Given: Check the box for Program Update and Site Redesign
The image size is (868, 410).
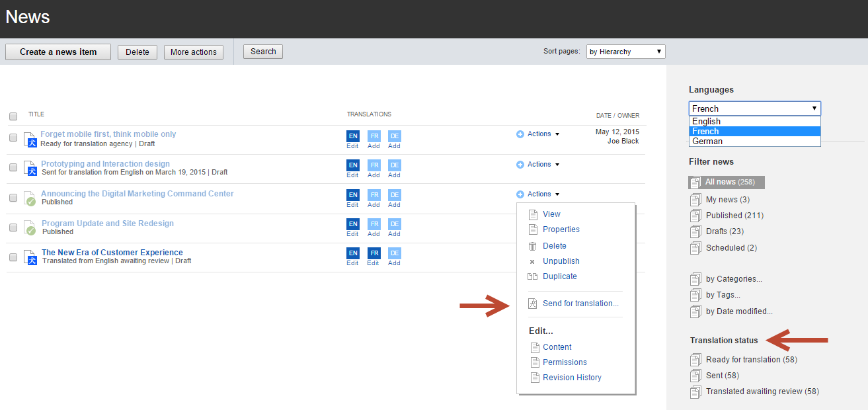Looking at the screenshot, I should pos(13,227).
